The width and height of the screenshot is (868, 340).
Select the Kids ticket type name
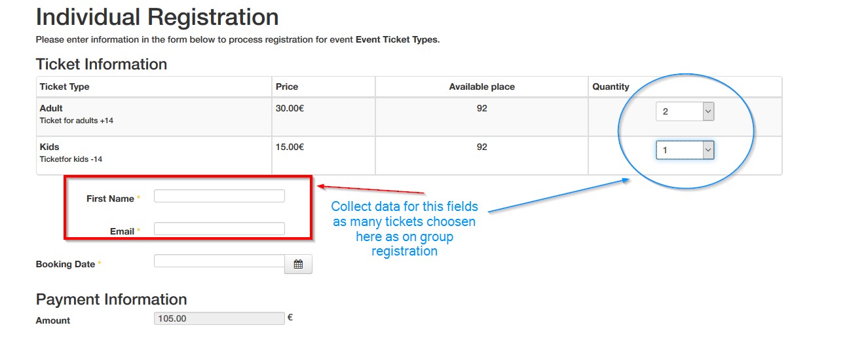click(x=49, y=147)
